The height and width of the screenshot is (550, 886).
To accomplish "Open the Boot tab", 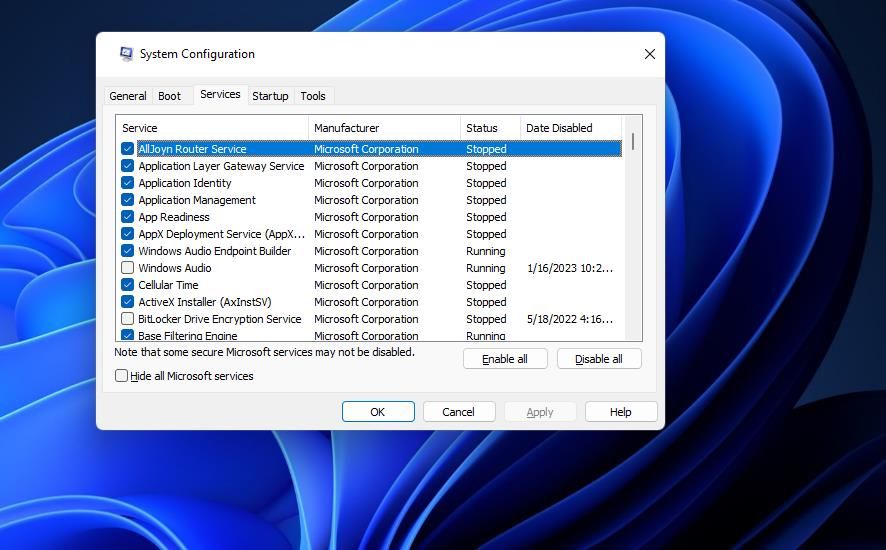I will coord(170,96).
